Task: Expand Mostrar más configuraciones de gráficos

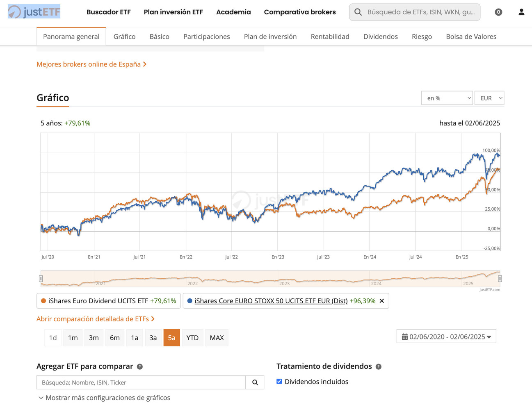Action: point(104,398)
